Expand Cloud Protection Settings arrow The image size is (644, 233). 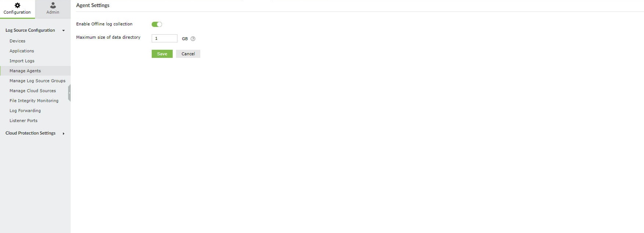[x=64, y=133]
